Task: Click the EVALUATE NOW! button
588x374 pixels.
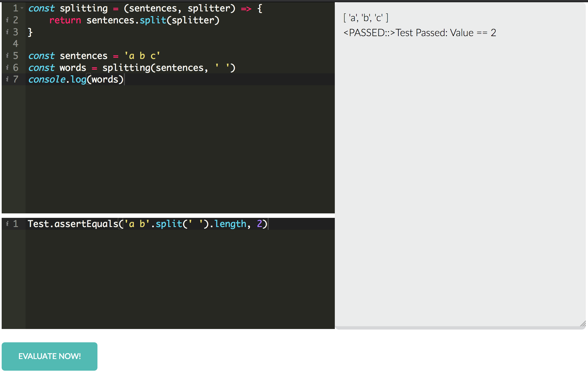Action: 49,356
